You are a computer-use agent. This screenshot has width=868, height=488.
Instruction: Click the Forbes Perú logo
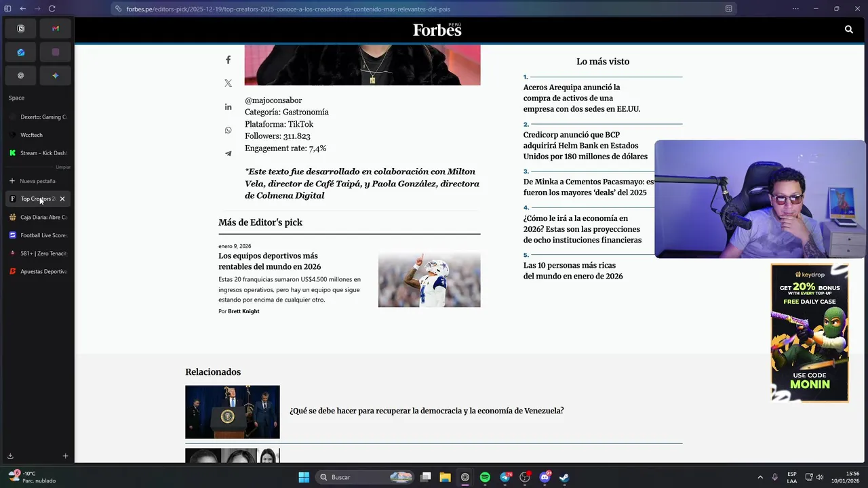(x=437, y=30)
